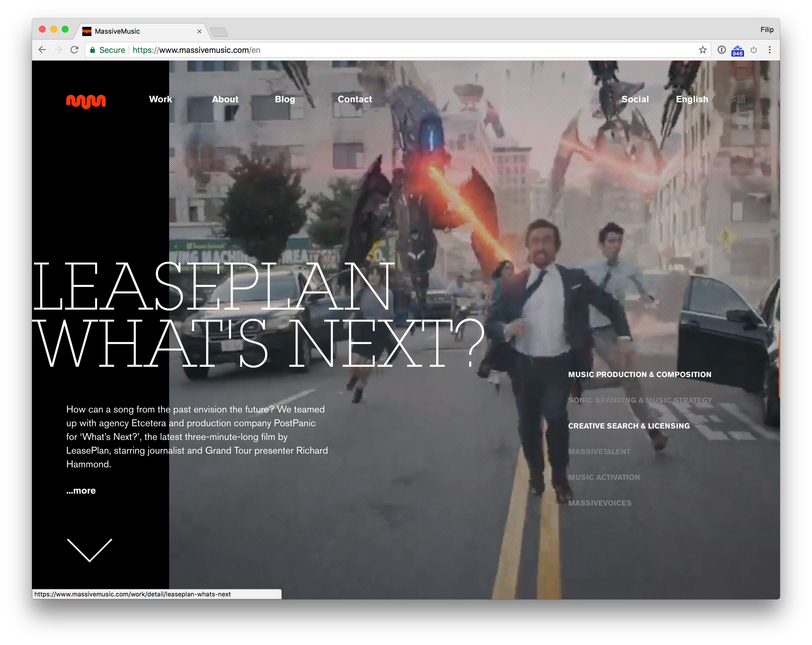Go to the About page
This screenshot has height=645, width=812.
click(225, 99)
